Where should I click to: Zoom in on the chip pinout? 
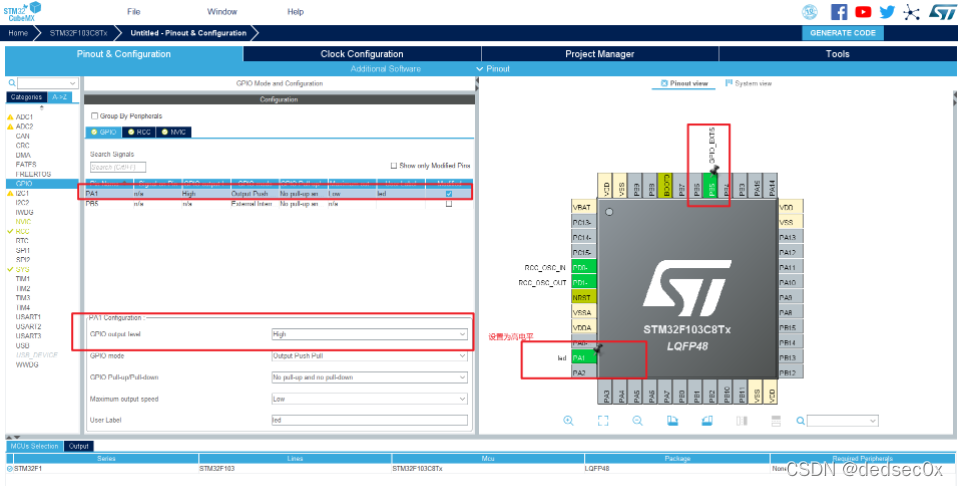click(x=568, y=421)
